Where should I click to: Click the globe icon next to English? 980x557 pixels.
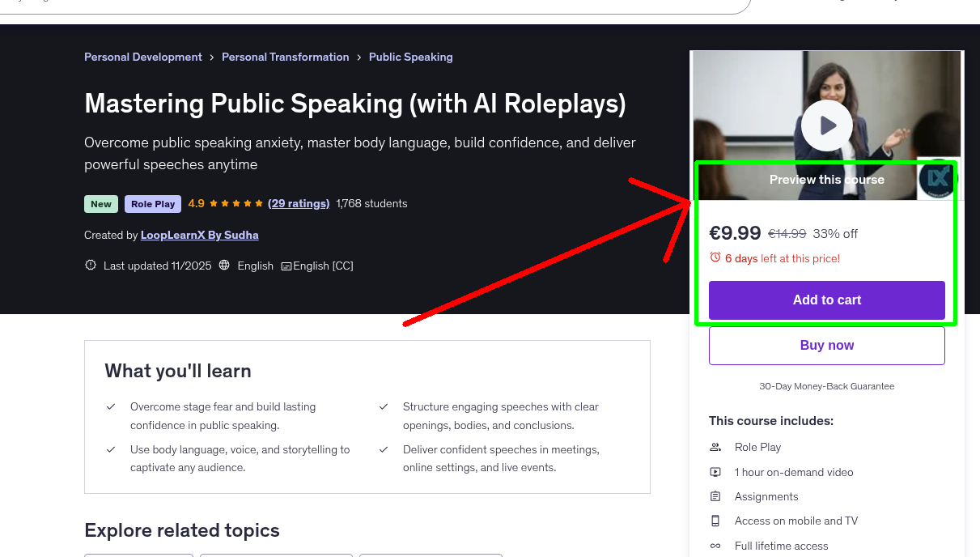pos(224,265)
